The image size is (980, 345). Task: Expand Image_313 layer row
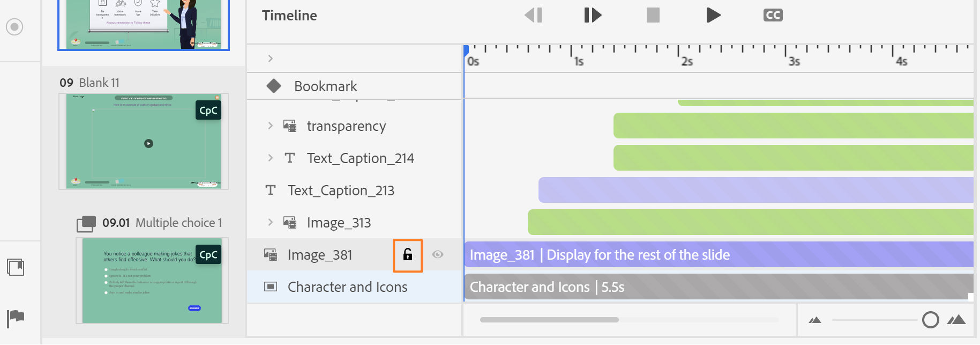point(271,222)
